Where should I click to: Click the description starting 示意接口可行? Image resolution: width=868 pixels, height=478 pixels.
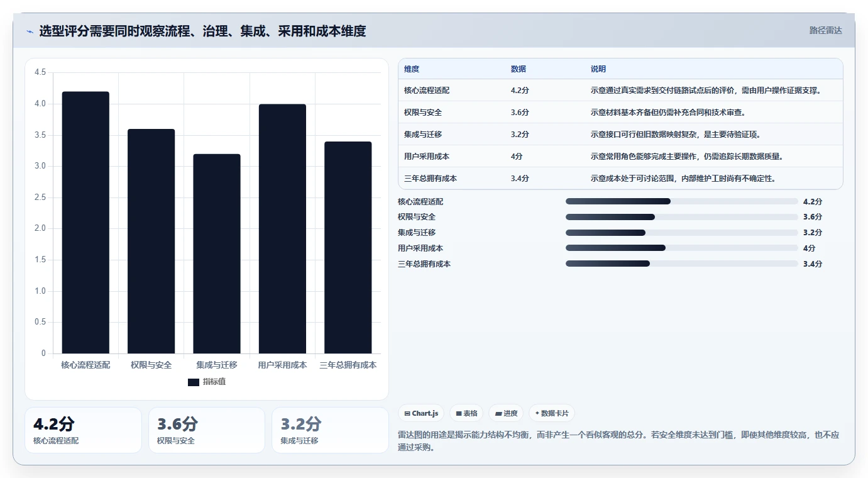676,135
